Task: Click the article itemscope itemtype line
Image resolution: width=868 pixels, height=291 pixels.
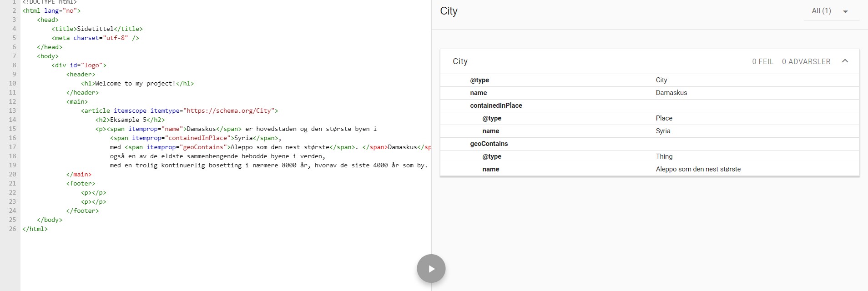Action: 179,110
